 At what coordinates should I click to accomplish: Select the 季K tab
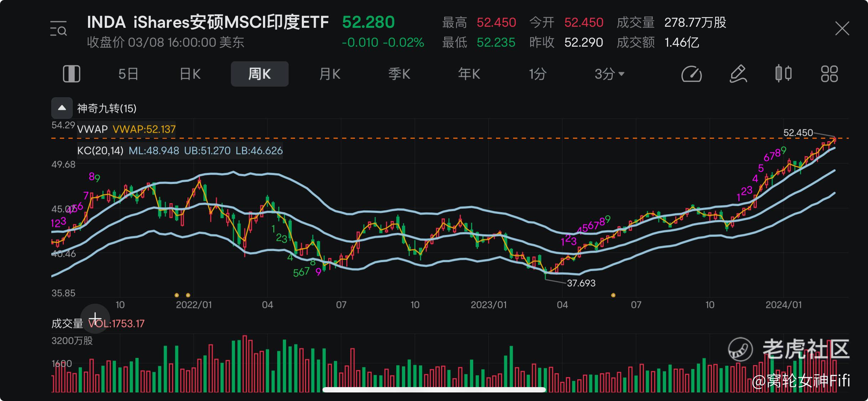coord(399,74)
